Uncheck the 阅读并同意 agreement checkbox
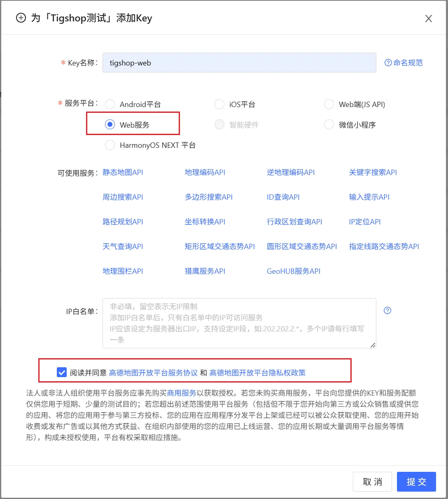 (62, 373)
